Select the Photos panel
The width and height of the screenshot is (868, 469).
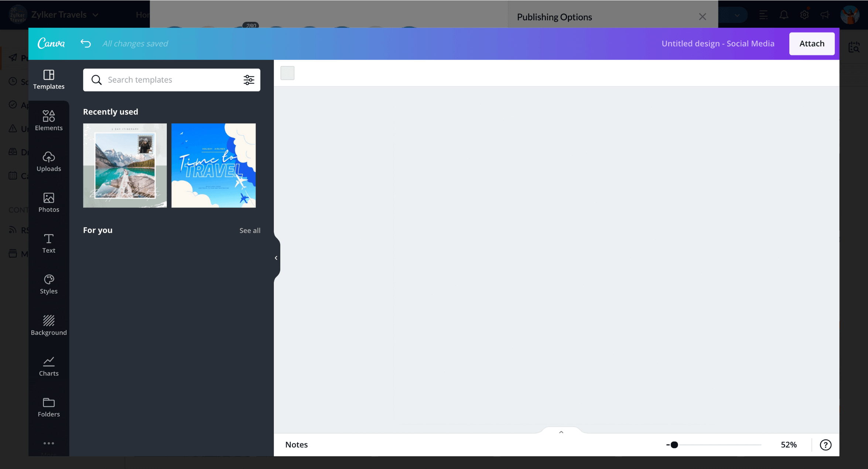(48, 202)
